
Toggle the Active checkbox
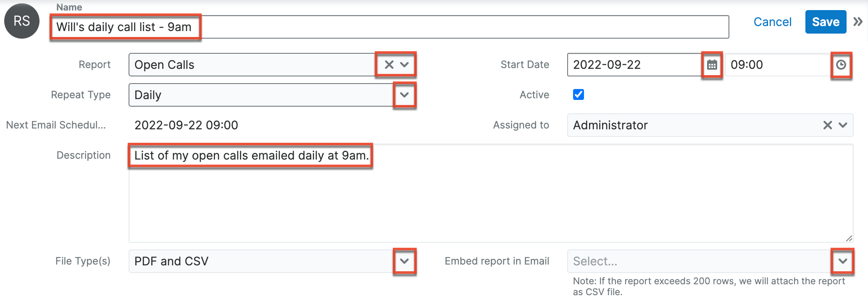click(x=579, y=94)
